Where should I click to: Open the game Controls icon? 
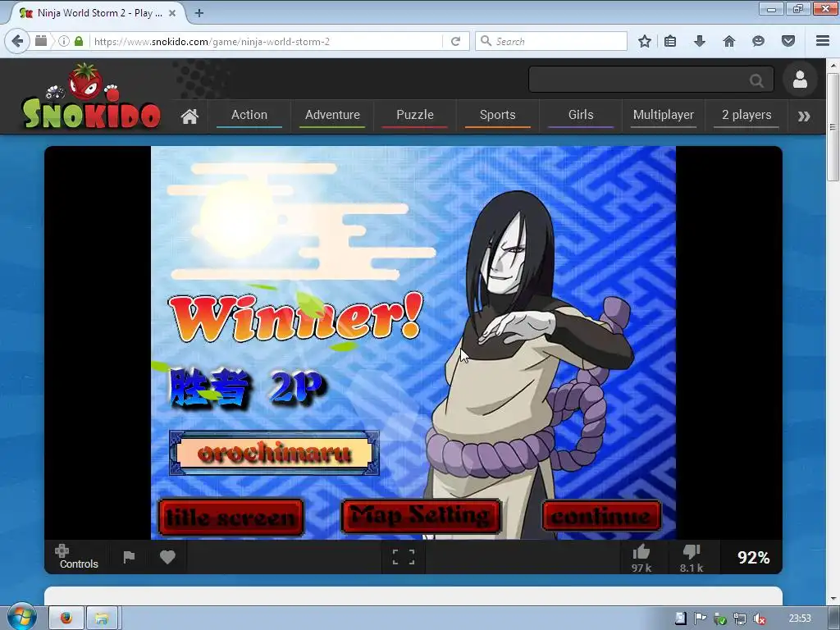78,557
